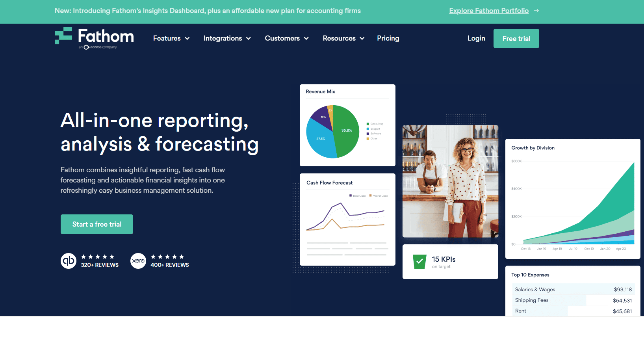
Task: Click the $45,681 value
Action: coord(622,311)
